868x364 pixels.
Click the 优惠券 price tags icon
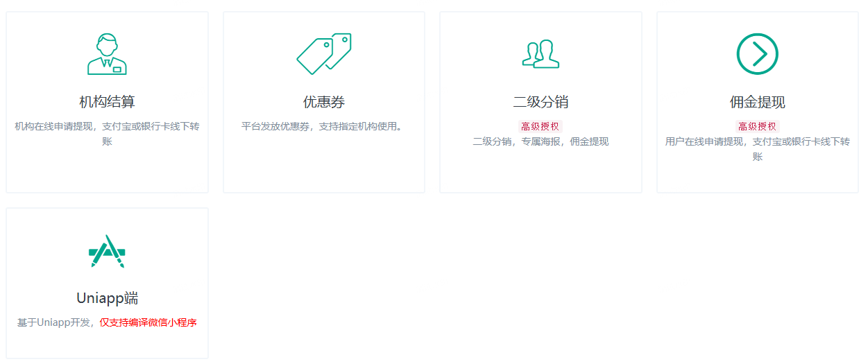(x=324, y=53)
